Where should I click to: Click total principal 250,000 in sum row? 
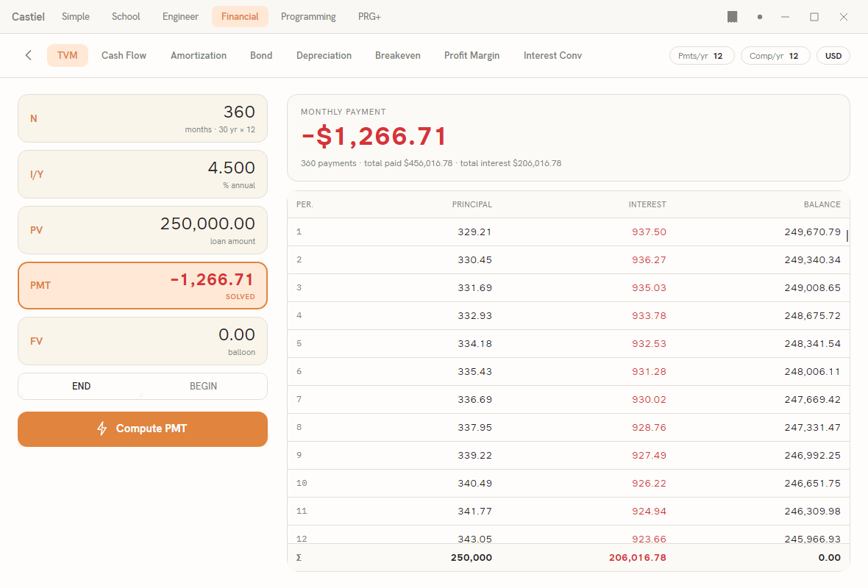(x=471, y=558)
